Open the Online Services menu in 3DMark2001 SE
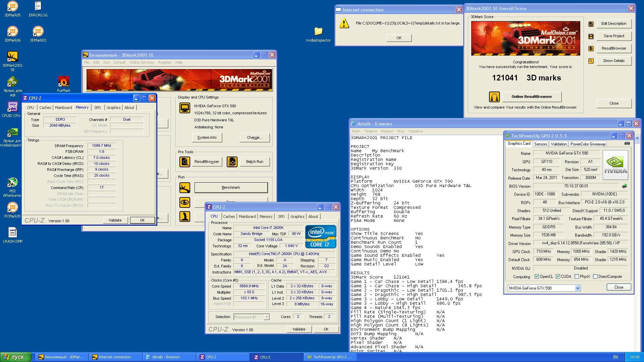 pos(142,62)
